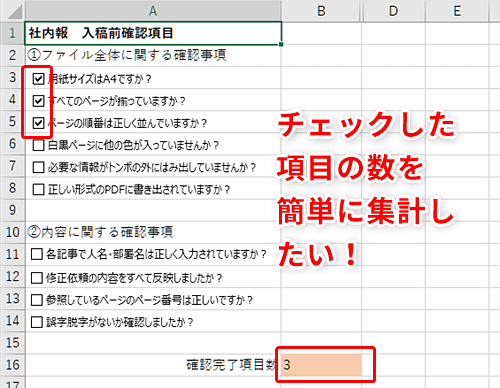Select column B header
500x388 pixels.
pos(321,11)
